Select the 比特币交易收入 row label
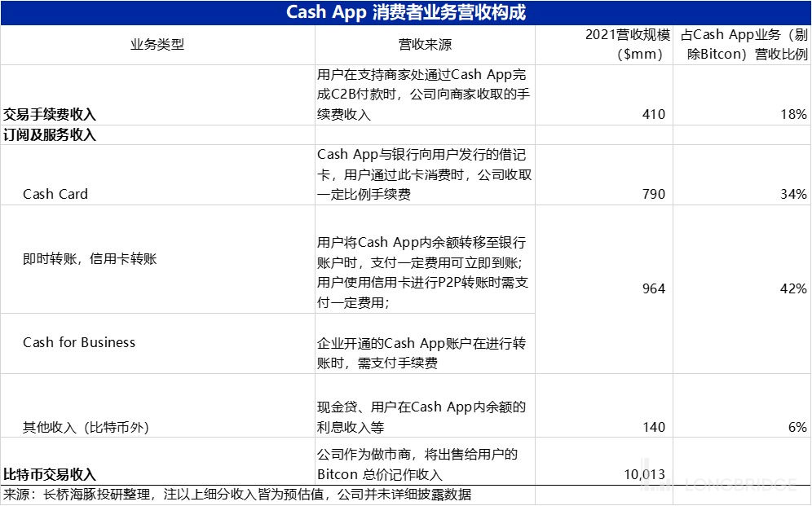Image resolution: width=812 pixels, height=506 pixels. (x=51, y=474)
